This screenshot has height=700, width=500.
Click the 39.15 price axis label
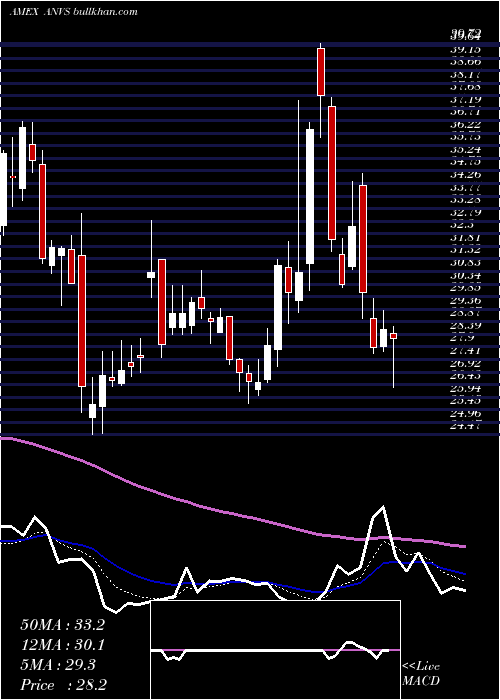465,49
